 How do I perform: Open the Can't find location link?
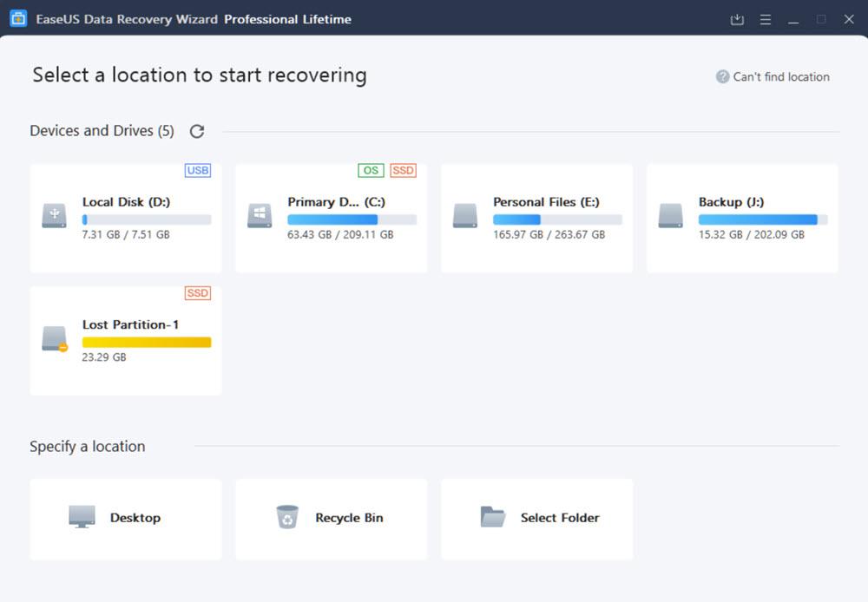pyautogui.click(x=781, y=77)
